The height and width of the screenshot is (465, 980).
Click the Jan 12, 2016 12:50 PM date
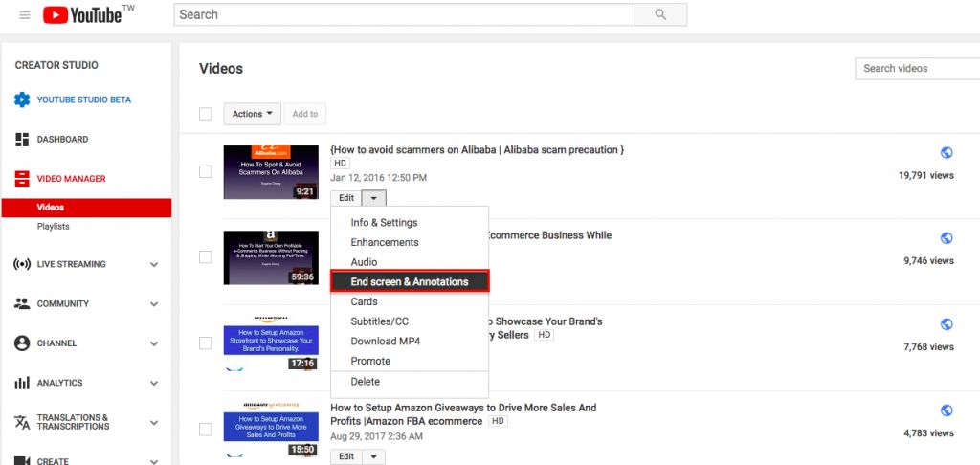click(x=379, y=178)
